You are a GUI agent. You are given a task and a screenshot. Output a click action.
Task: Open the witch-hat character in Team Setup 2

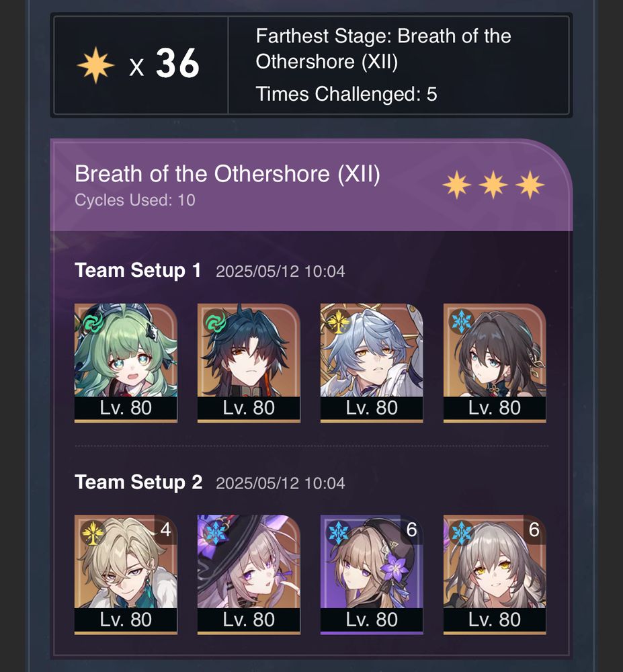pos(249,575)
